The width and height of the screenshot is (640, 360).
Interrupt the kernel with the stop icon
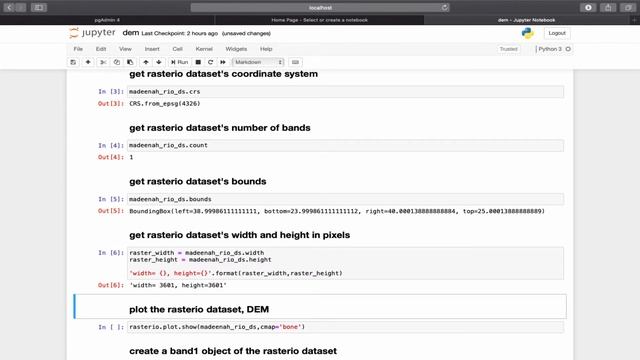[x=198, y=62]
